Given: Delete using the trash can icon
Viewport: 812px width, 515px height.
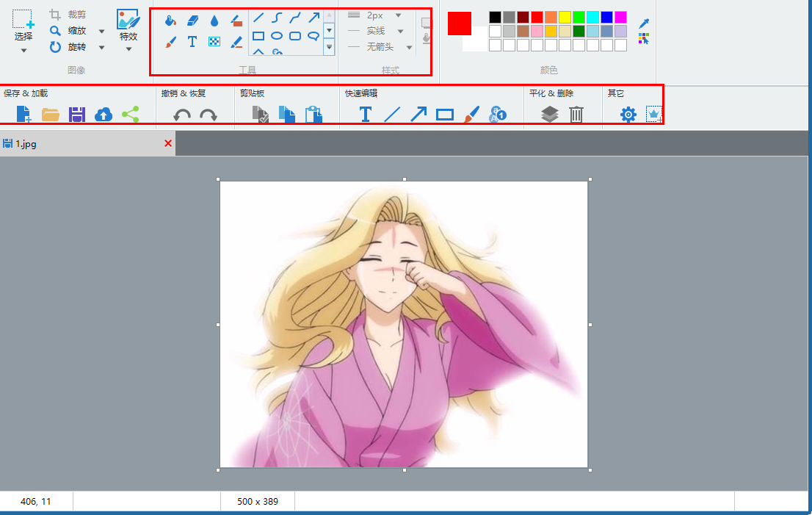Looking at the screenshot, I should click(x=576, y=115).
